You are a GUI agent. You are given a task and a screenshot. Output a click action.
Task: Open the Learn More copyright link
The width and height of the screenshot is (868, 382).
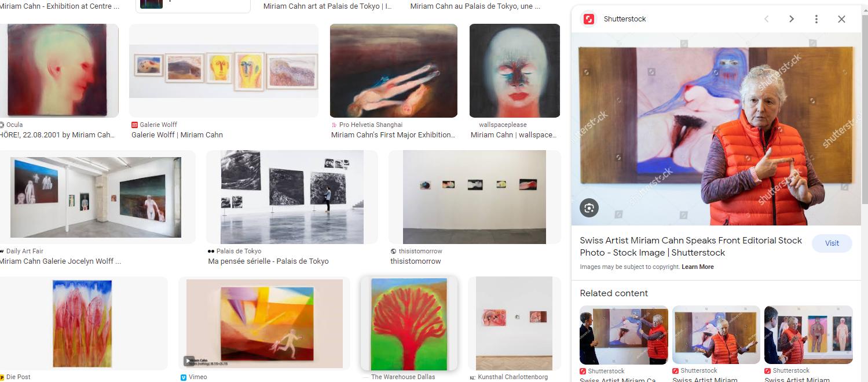pos(698,267)
